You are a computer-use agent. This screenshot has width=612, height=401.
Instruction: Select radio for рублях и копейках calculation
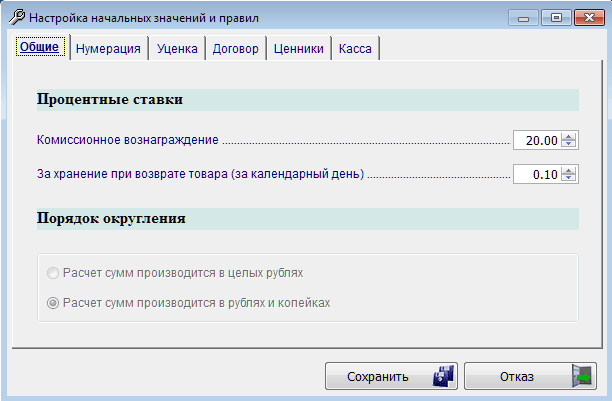coord(53,303)
